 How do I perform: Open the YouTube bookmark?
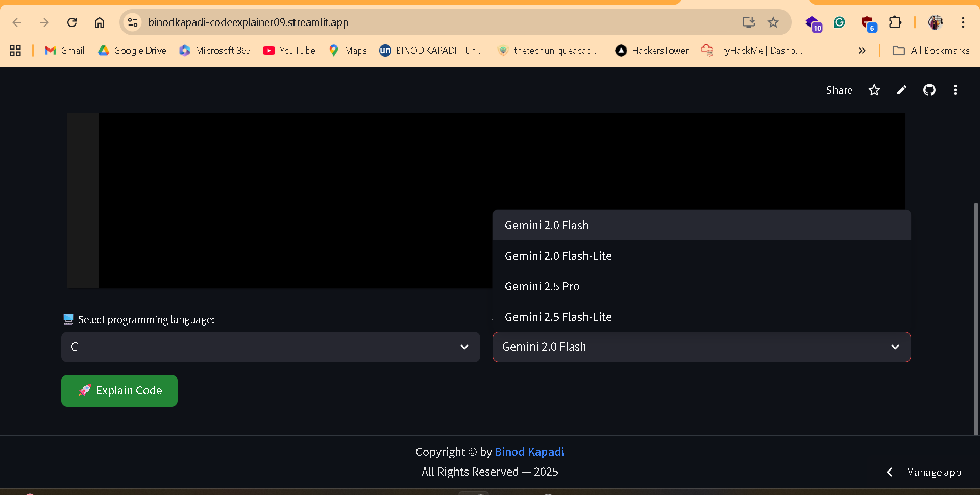289,50
